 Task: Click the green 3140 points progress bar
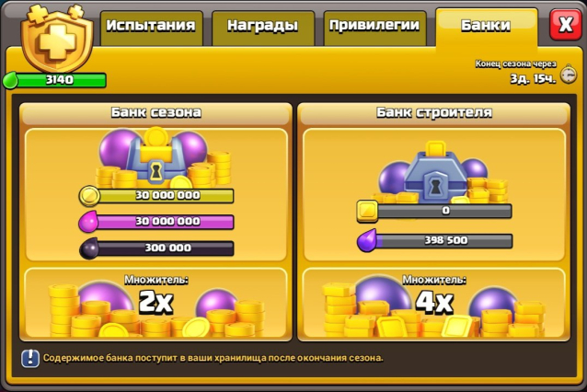click(60, 80)
